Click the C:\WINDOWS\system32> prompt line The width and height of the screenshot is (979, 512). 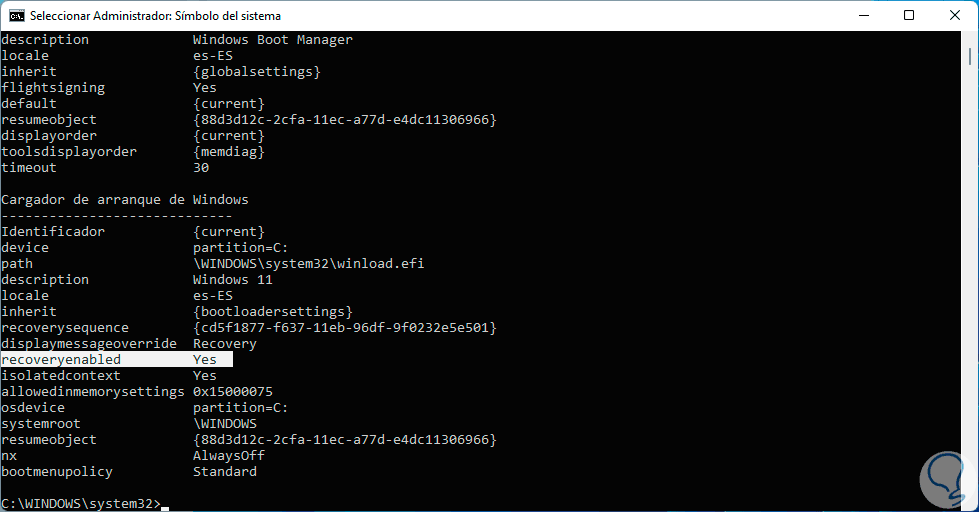pos(80,504)
